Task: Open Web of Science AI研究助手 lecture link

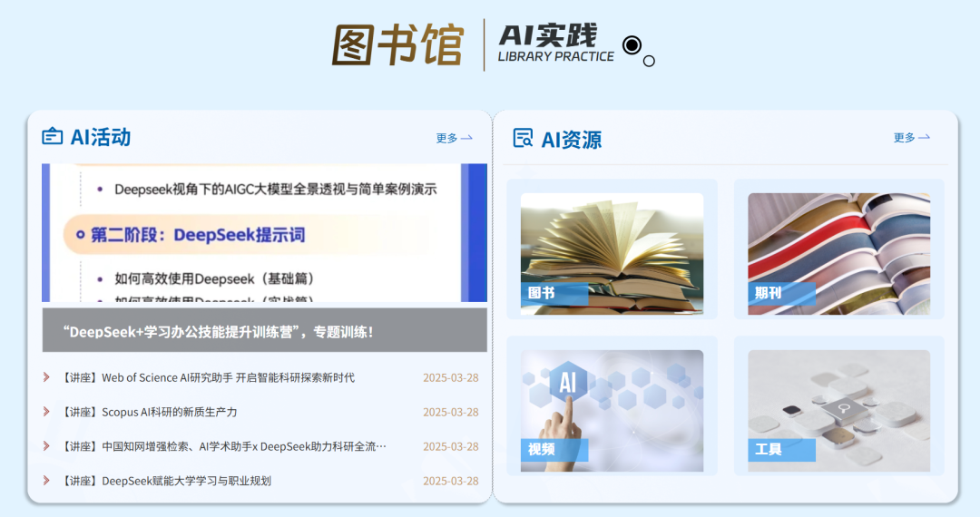Action: [228, 377]
